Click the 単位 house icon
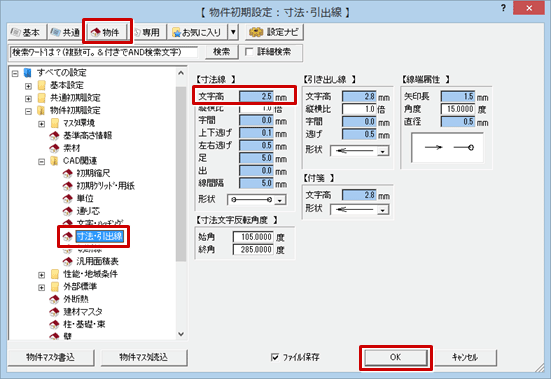Screen dimensions: 551x379 [x=67, y=199]
